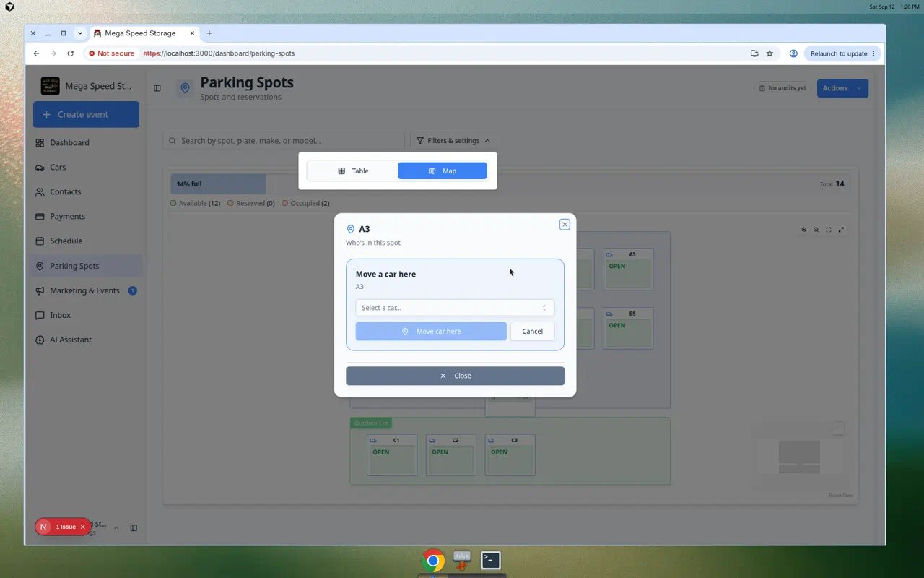Click the Not secure site indicator
Image resolution: width=924 pixels, height=578 pixels.
[111, 53]
